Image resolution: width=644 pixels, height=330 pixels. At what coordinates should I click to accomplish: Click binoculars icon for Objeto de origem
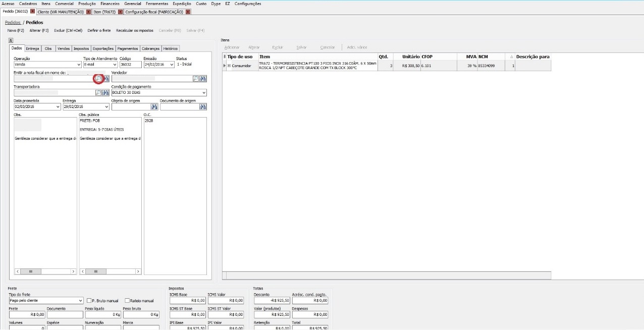154,107
